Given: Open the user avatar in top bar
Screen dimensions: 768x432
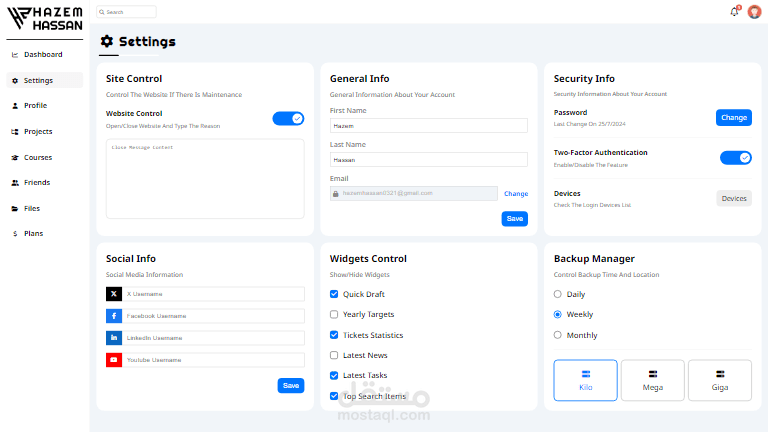Looking at the screenshot, I should click(x=754, y=12).
